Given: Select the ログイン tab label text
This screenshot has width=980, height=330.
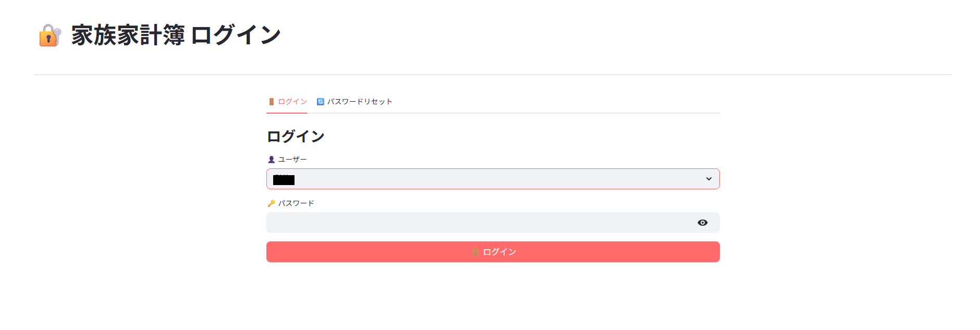Looking at the screenshot, I should point(292,102).
